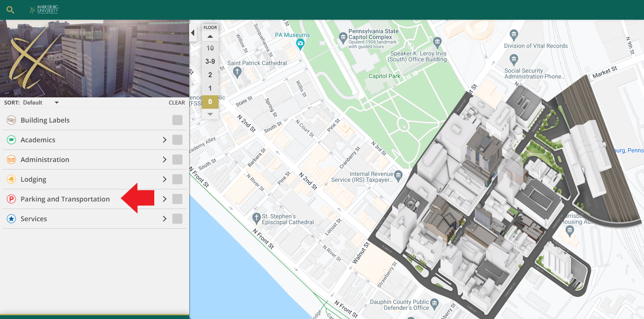The height and width of the screenshot is (319, 644).
Task: Expand the Services chevron
Action: [x=165, y=219]
